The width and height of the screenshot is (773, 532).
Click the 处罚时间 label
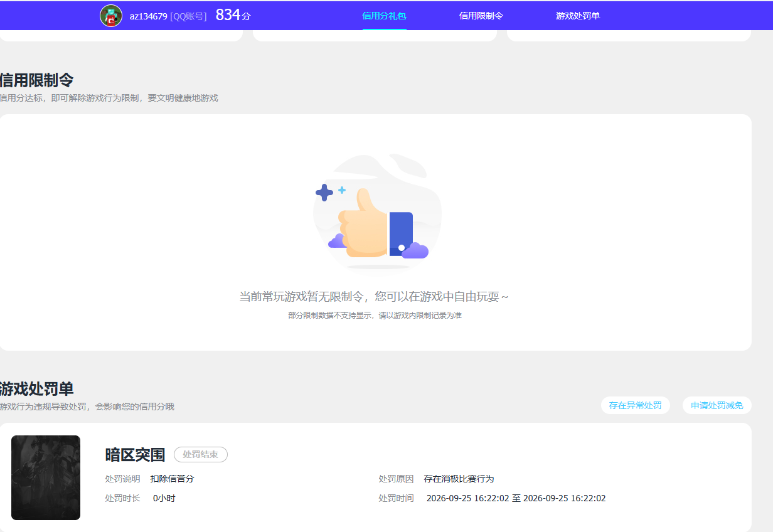[x=396, y=498]
